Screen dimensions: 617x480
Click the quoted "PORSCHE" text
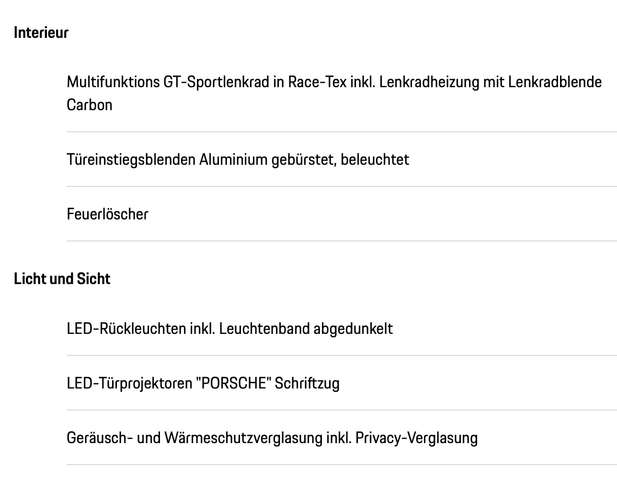233,383
